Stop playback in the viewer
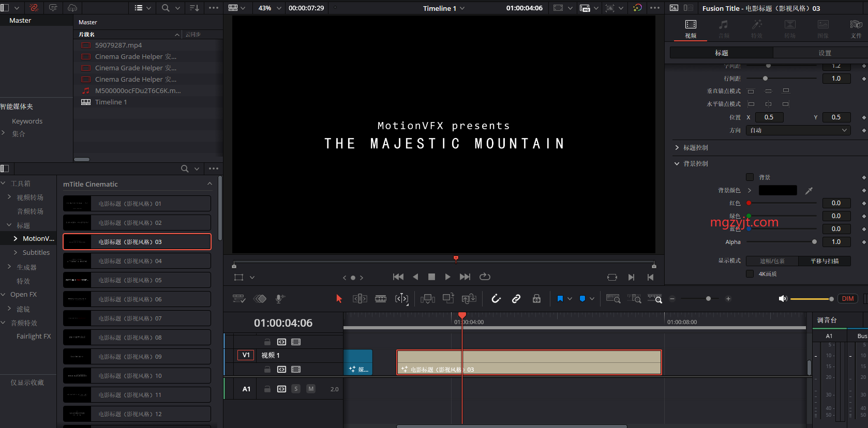 point(431,277)
